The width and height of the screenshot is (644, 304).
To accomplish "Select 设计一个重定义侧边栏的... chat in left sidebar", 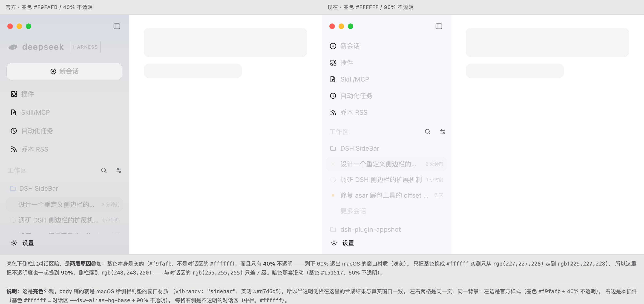I will tap(64, 205).
